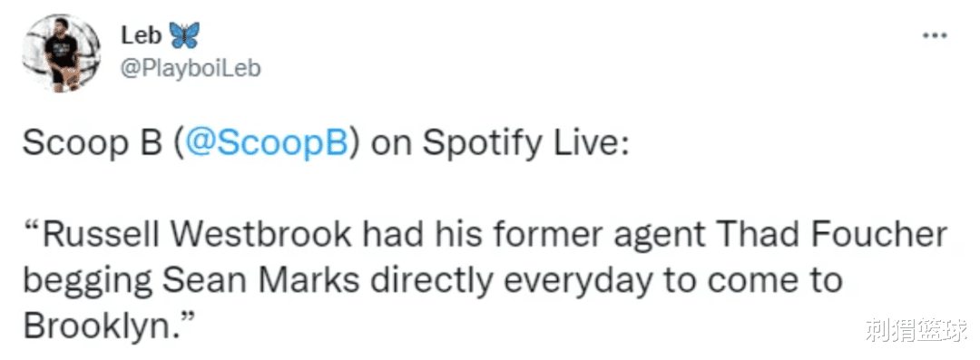This screenshot has height=360, width=980.
Task: Click the watermark logo in bottom corner
Action: click(916, 330)
